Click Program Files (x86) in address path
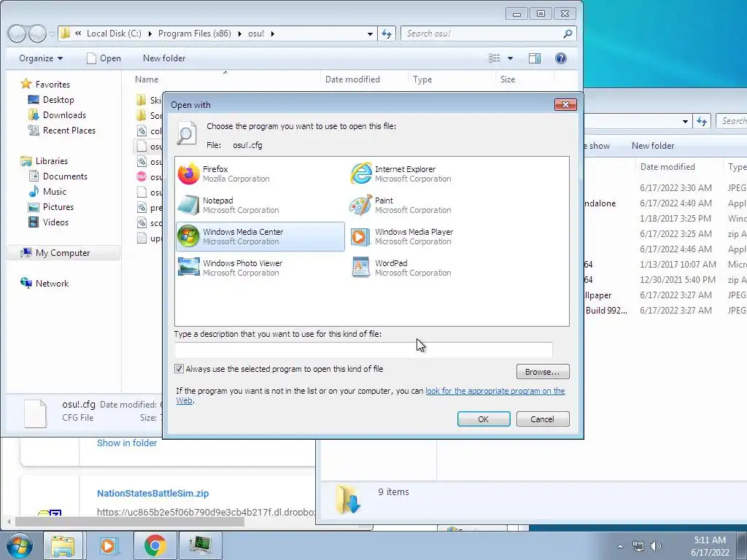The image size is (747, 560). click(194, 34)
